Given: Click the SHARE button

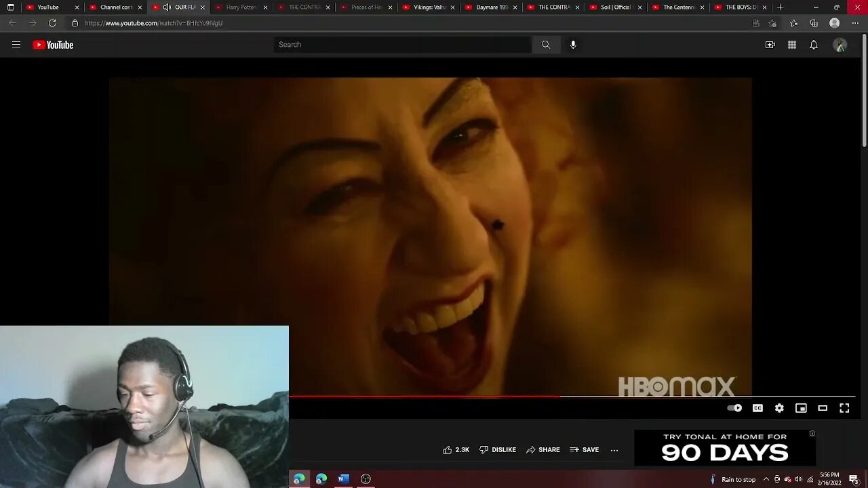Looking at the screenshot, I should (543, 449).
